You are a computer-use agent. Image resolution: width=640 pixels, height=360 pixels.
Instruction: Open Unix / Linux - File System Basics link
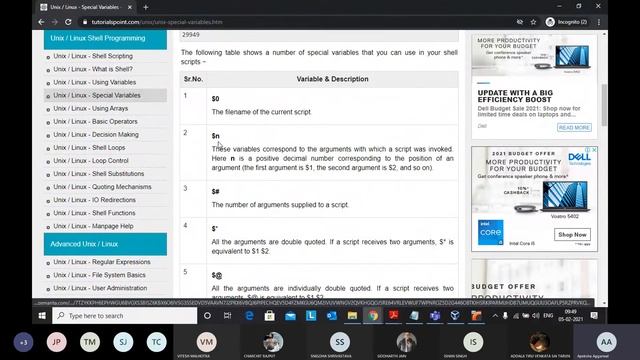100,275
